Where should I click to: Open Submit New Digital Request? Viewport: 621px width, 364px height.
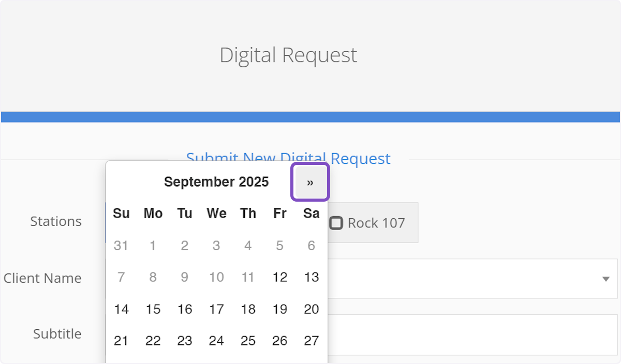click(x=288, y=159)
